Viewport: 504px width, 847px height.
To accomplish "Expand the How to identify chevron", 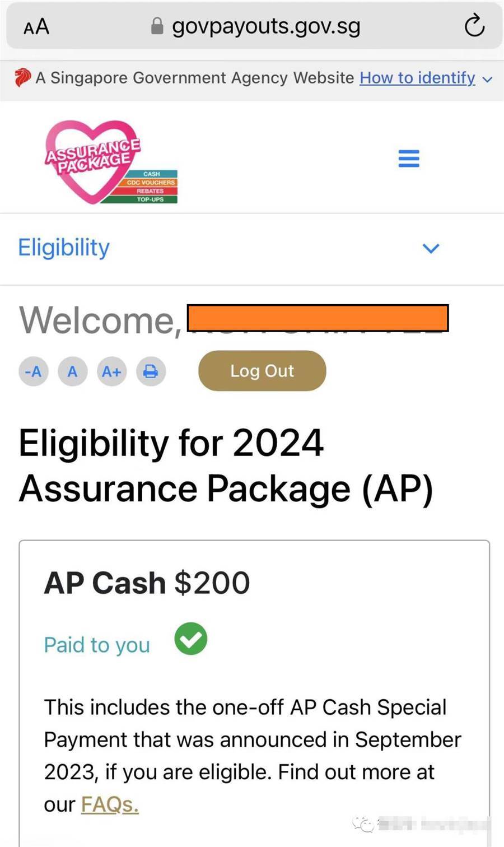I will [x=488, y=80].
